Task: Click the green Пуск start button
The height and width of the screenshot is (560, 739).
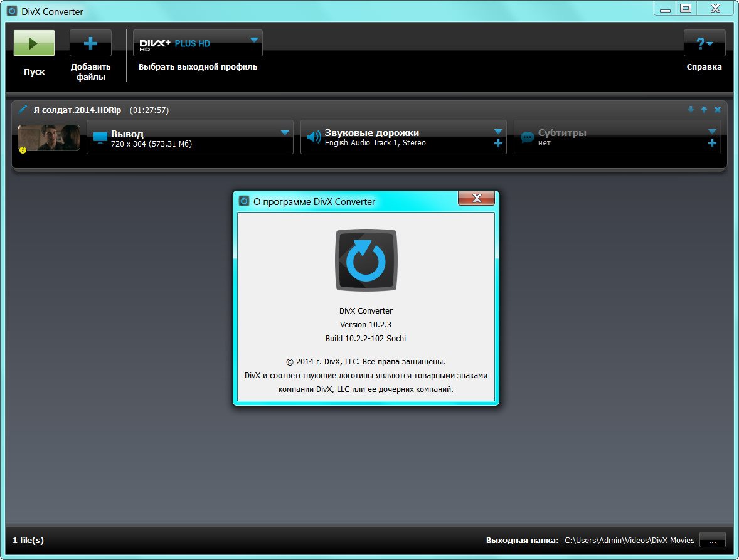Action: pos(34,43)
